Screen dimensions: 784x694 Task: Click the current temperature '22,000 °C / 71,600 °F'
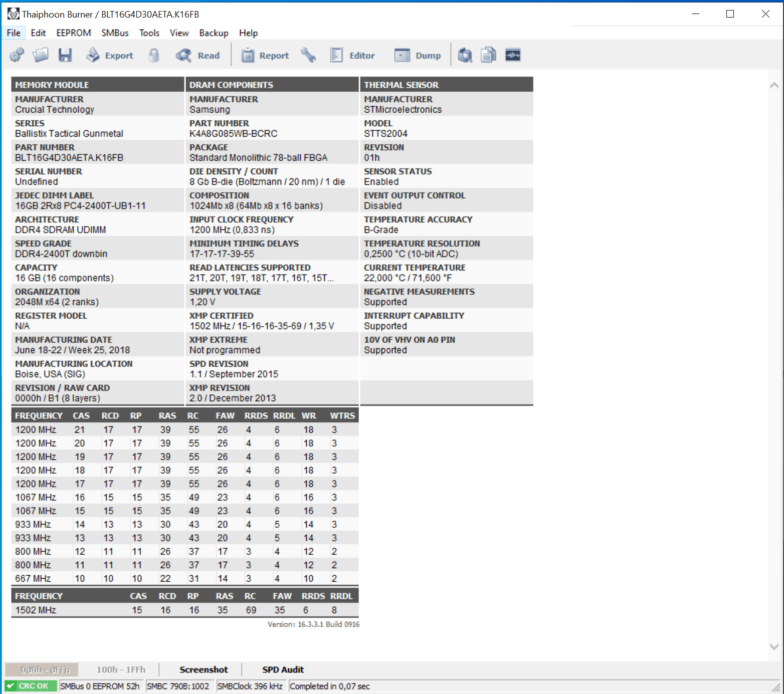click(408, 278)
